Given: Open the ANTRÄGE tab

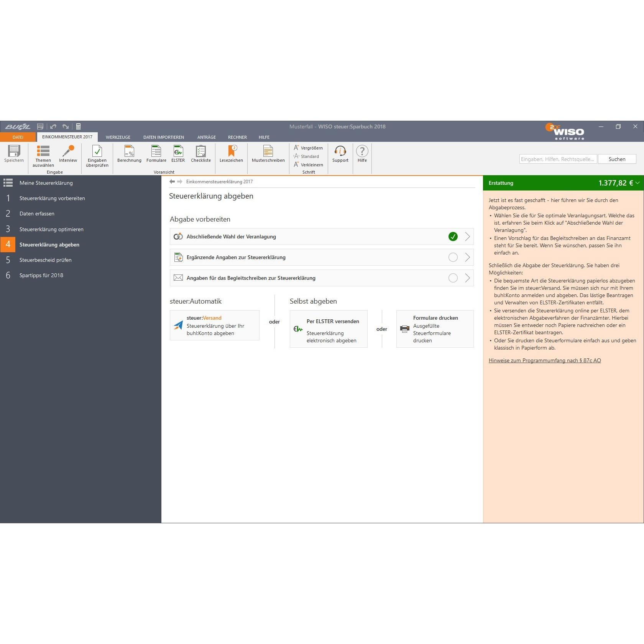Looking at the screenshot, I should tap(207, 137).
